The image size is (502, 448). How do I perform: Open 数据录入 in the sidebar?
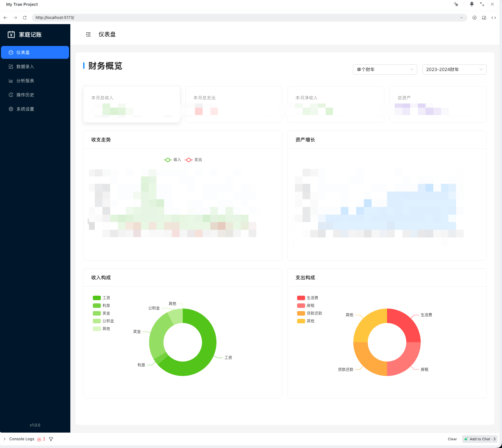click(25, 67)
